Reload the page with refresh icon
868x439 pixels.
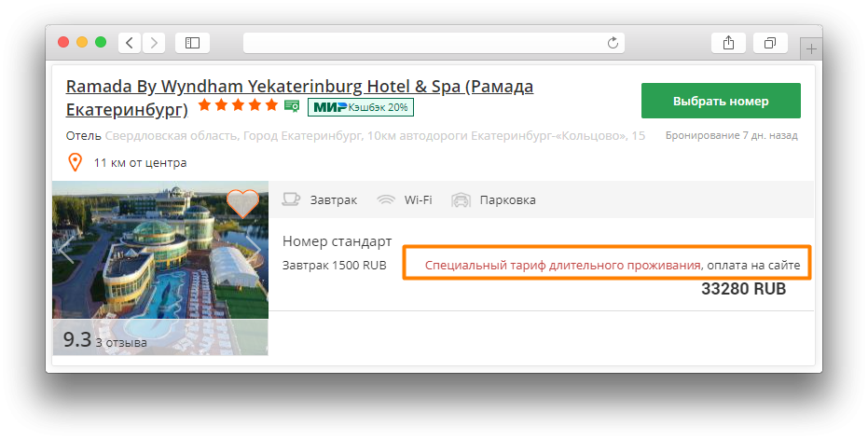coord(613,43)
